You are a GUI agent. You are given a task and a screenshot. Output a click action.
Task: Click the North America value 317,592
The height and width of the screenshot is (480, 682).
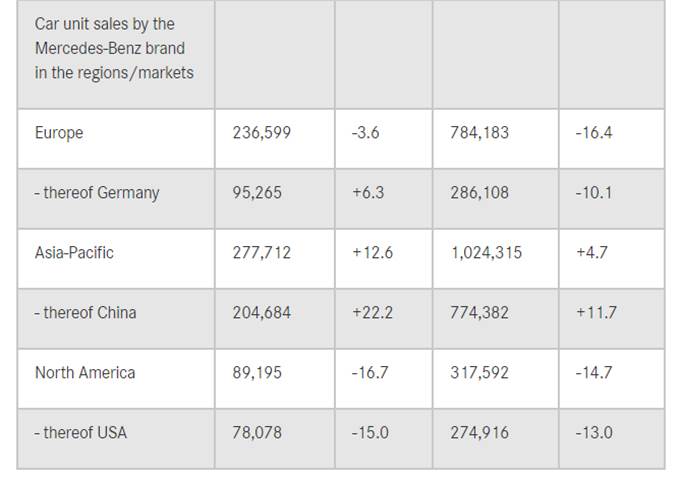tap(479, 373)
